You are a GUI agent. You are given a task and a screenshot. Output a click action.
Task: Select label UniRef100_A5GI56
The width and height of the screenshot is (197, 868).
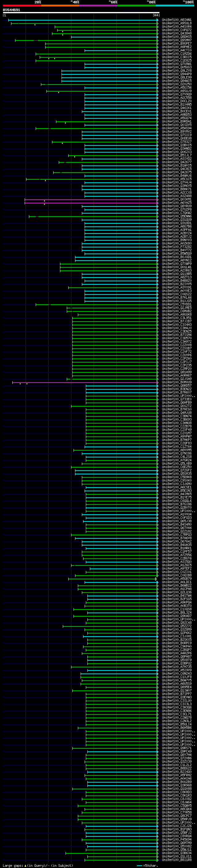coord(176,88)
